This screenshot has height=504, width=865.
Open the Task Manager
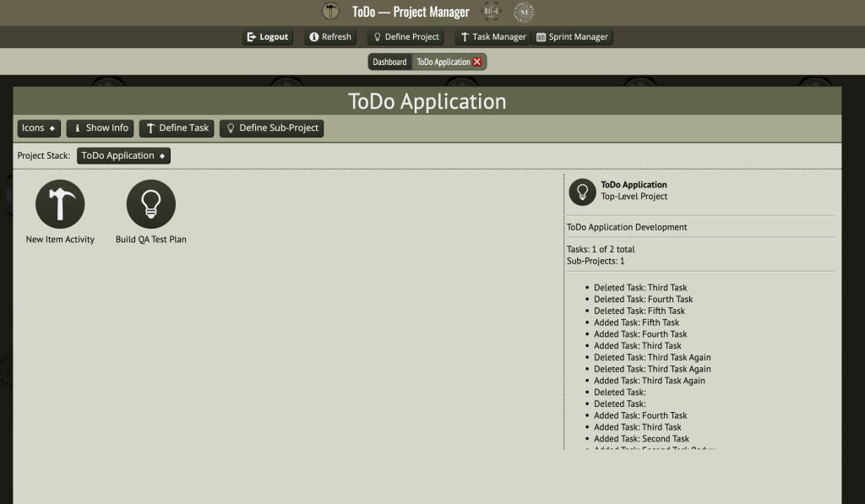click(x=492, y=37)
